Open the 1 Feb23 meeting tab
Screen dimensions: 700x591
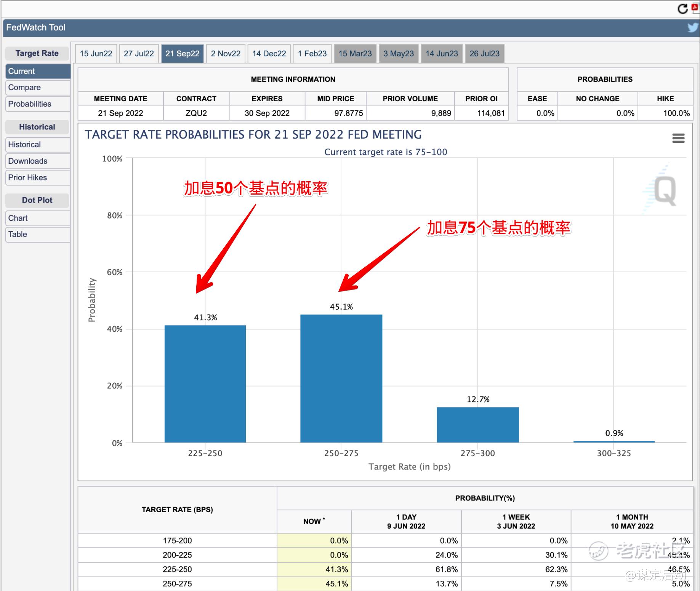pyautogui.click(x=312, y=53)
